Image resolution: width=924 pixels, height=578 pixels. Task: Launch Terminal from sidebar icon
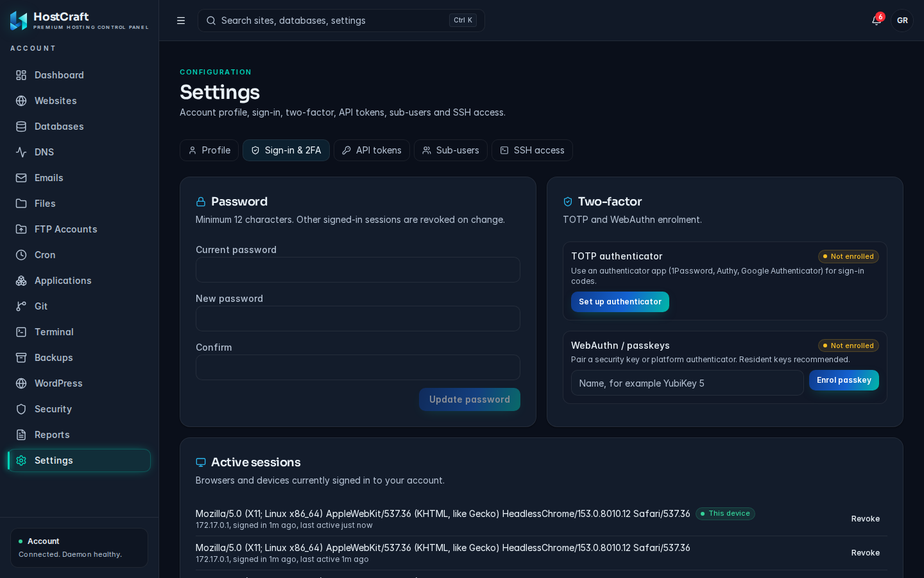click(x=21, y=332)
